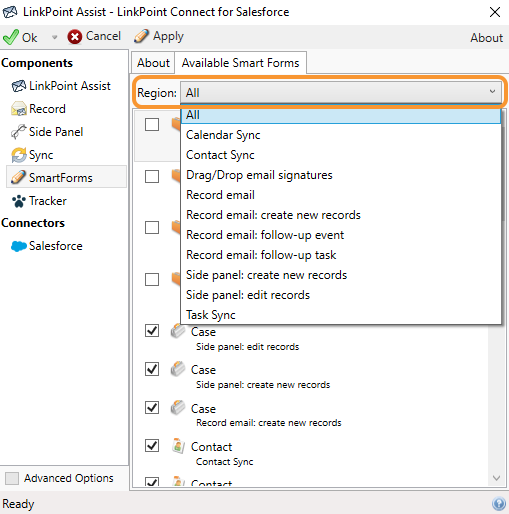Screen dimensions: 509x514
Task: Check the fourth unchecked form checkbox
Action: [152, 279]
